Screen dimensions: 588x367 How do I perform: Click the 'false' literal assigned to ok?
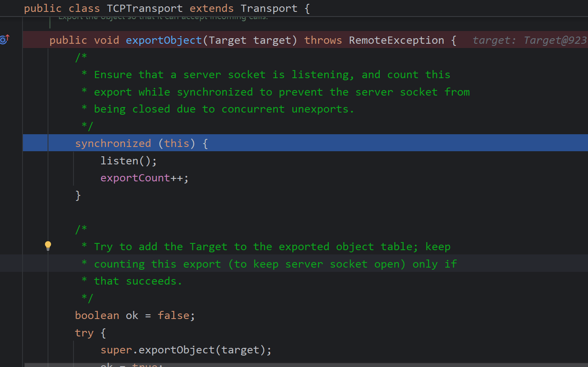click(x=173, y=316)
